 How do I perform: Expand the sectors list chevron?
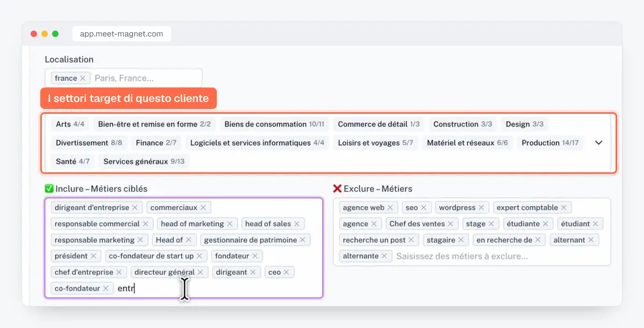tap(599, 143)
